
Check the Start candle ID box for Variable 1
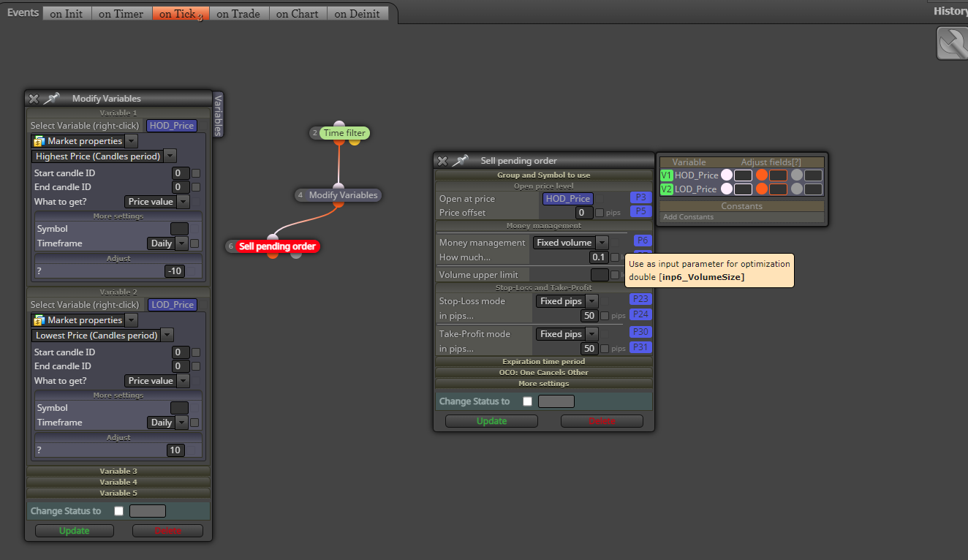point(195,173)
